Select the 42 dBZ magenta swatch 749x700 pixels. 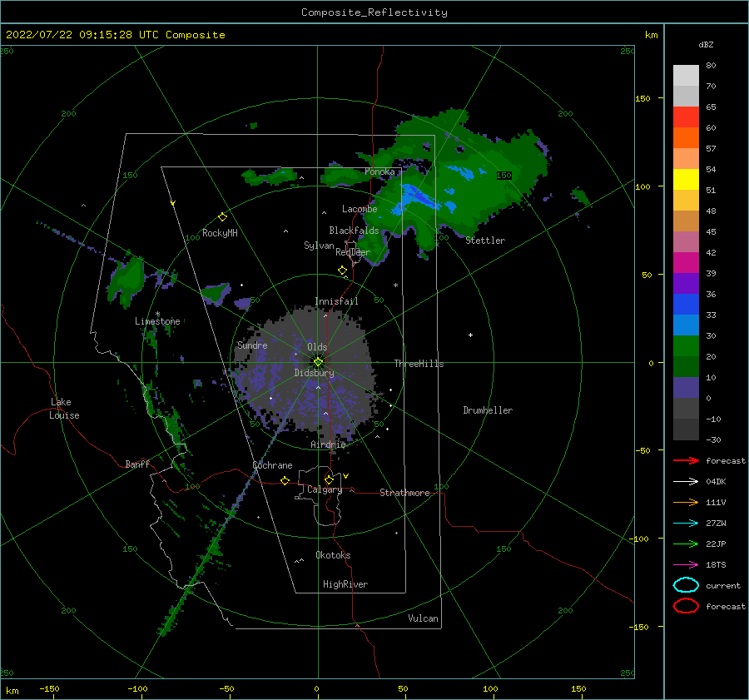tap(686, 263)
